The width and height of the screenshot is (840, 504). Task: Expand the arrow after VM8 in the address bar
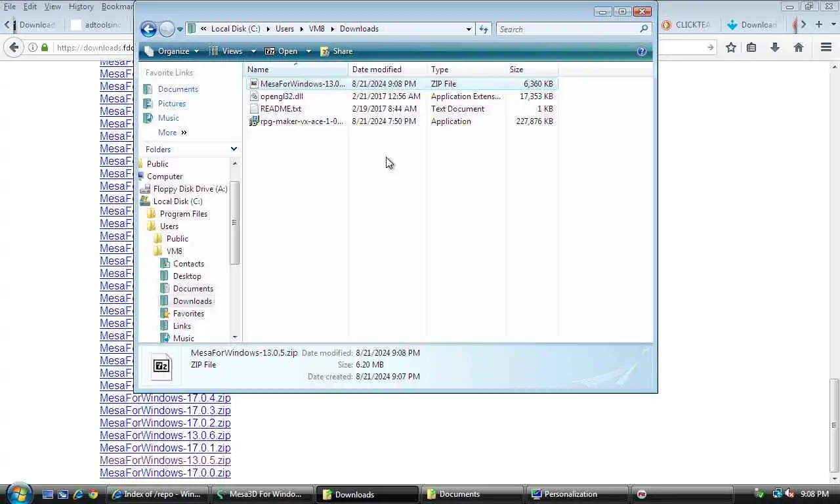coord(333,29)
